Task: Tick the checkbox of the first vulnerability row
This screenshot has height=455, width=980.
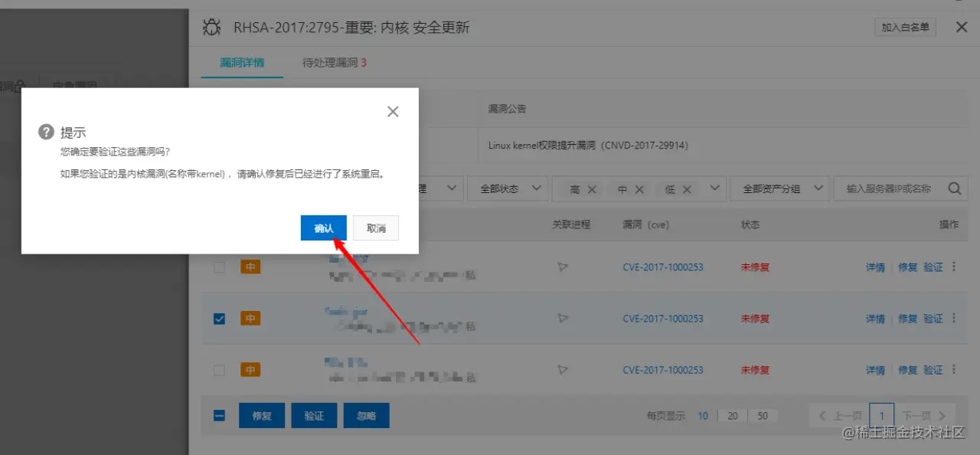Action: 219,267
